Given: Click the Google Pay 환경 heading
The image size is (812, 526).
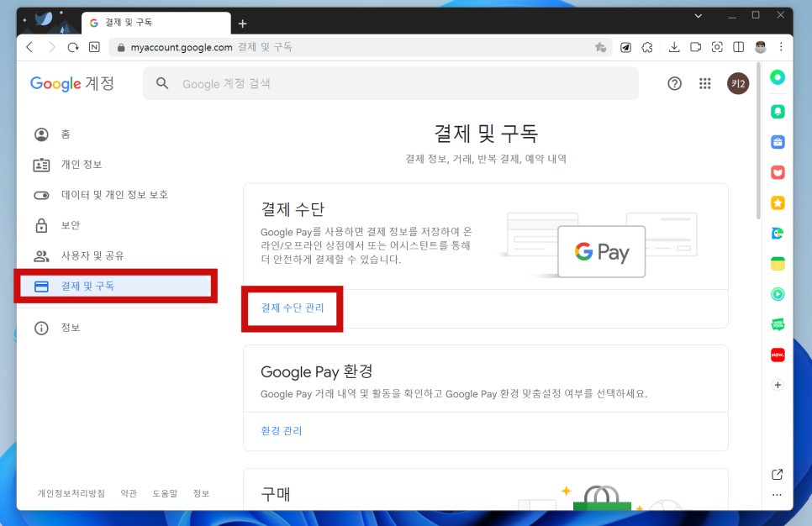Looking at the screenshot, I should (317, 371).
